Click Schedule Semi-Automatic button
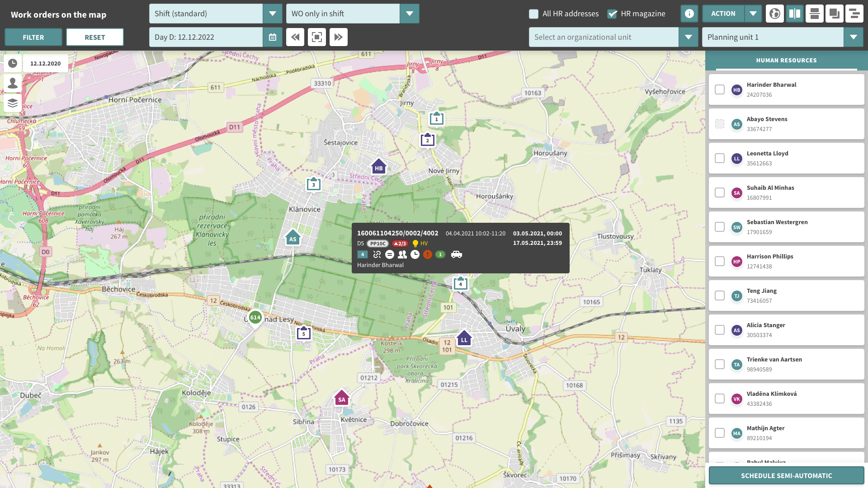The width and height of the screenshot is (868, 488). pos(786,475)
